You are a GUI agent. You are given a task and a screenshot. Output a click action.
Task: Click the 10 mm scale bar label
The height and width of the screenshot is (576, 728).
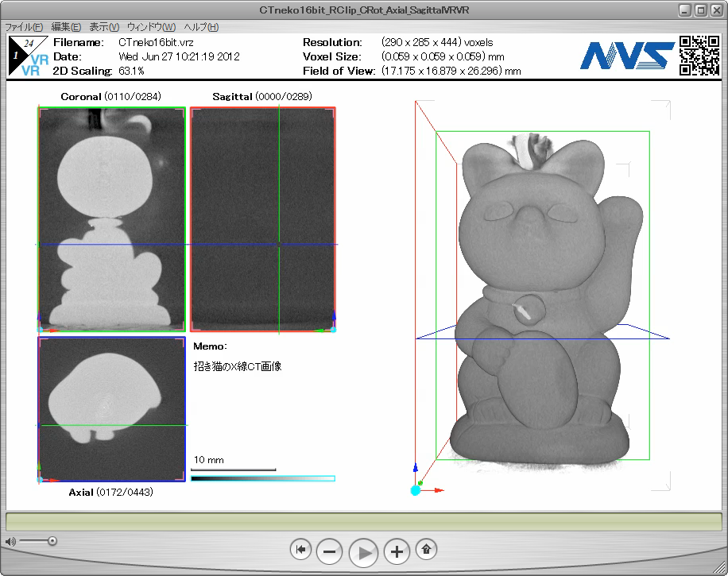208,460
